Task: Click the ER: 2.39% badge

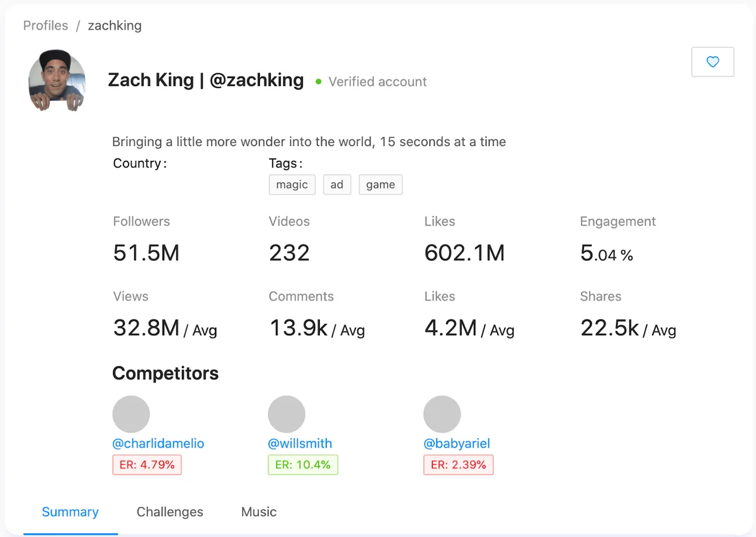Action: pyautogui.click(x=459, y=465)
